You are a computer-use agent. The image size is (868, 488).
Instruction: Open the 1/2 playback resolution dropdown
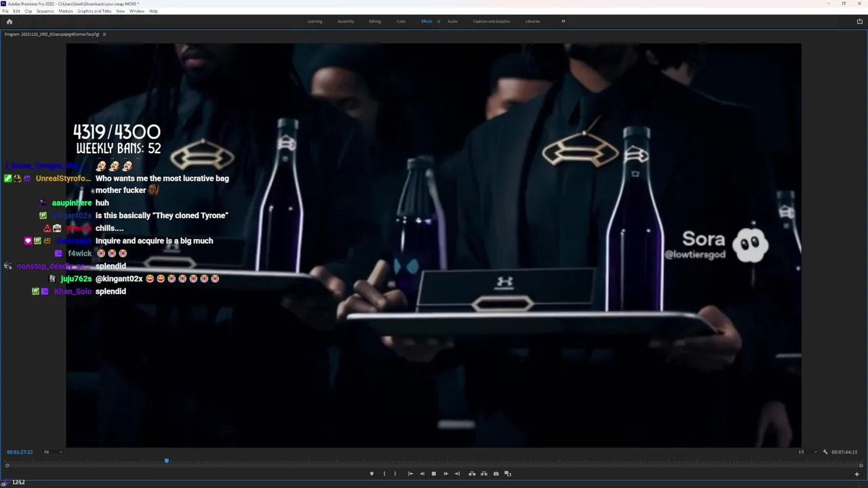pos(808,452)
